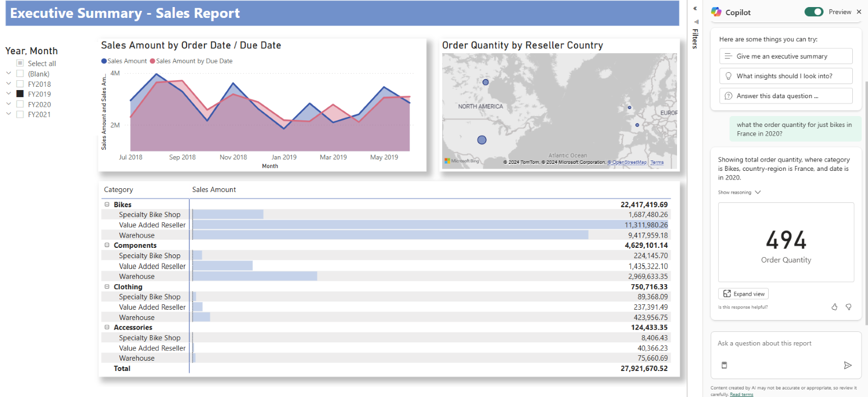The image size is (868, 397).
Task: Focus the Ask a question input box
Action: coord(786,343)
